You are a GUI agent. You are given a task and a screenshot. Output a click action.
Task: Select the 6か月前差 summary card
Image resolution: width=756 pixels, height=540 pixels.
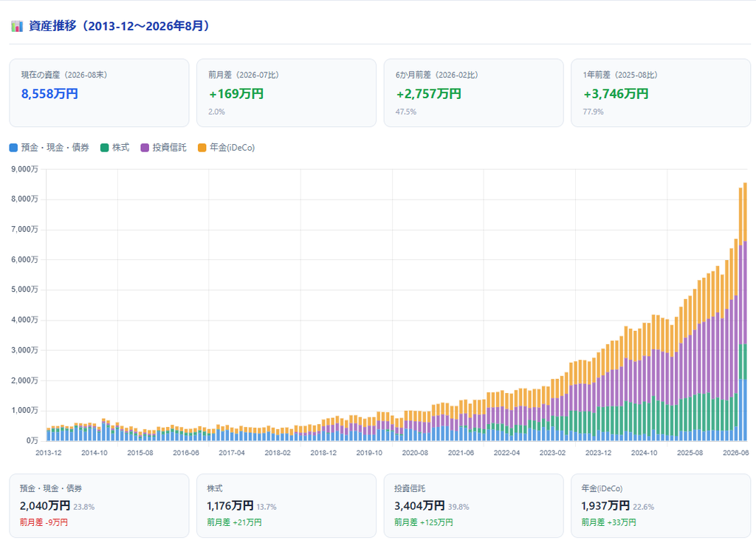pos(473,93)
